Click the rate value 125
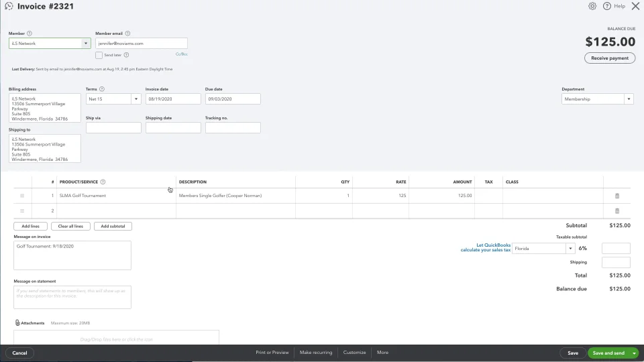 [x=402, y=196]
